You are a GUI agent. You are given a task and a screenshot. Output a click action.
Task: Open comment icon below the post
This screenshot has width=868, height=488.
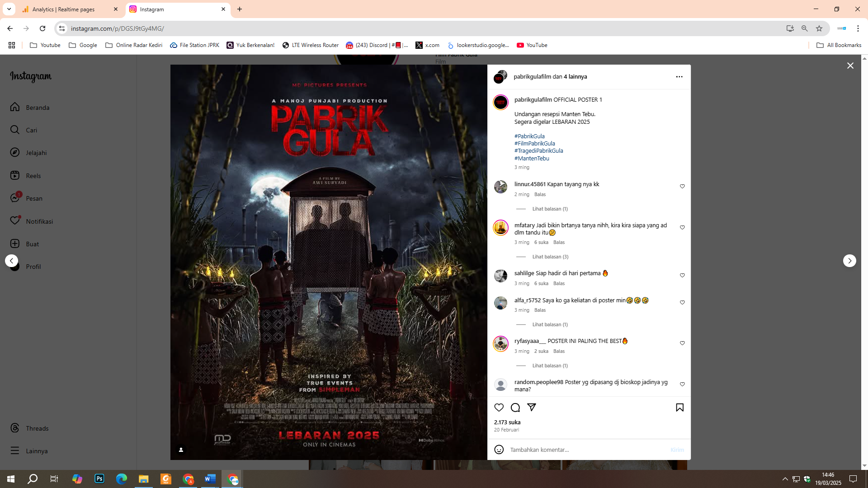coord(515,408)
